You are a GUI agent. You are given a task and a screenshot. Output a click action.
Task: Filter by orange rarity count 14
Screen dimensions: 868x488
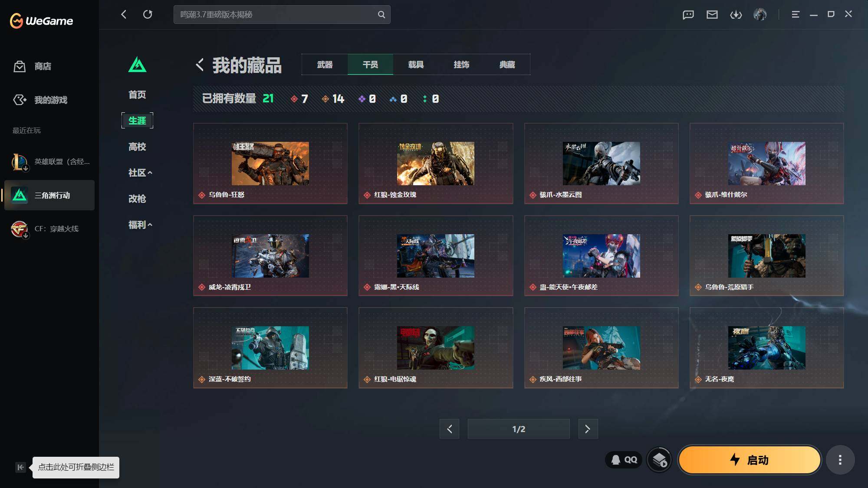pyautogui.click(x=333, y=99)
